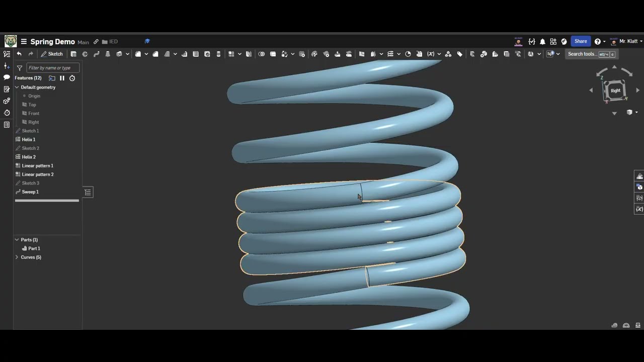Select the Chamfer tool icon
This screenshot has height=362, width=644.
(155, 54)
